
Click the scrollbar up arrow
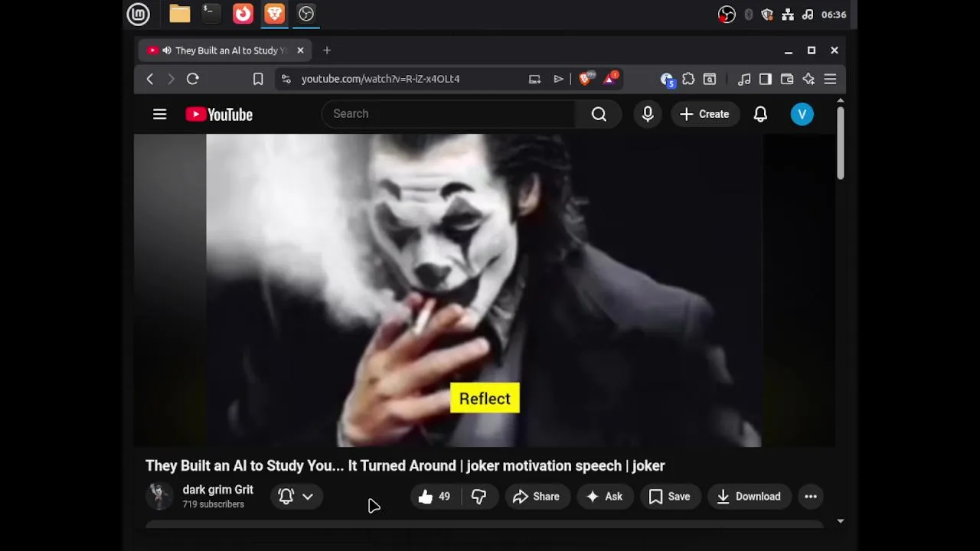coord(840,101)
